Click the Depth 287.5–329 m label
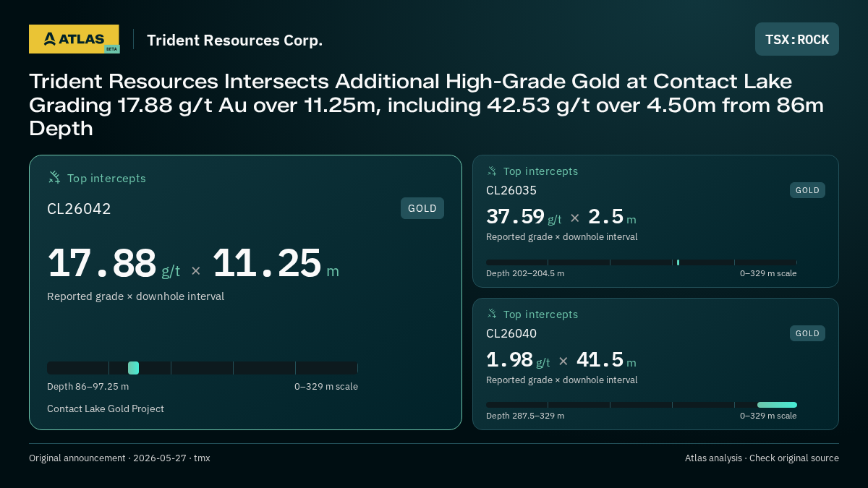Viewport: 868px width, 488px height. pos(525,416)
